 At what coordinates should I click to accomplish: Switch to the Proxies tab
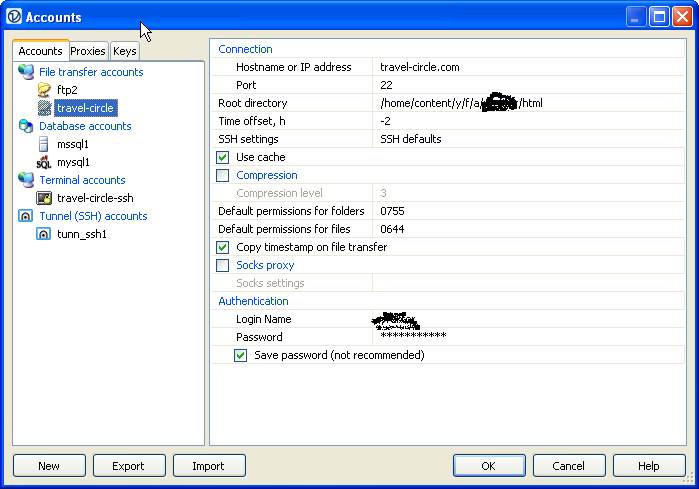[x=88, y=51]
